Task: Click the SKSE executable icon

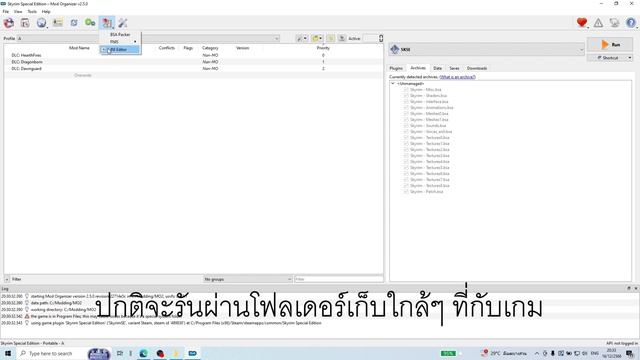Action: click(x=395, y=49)
